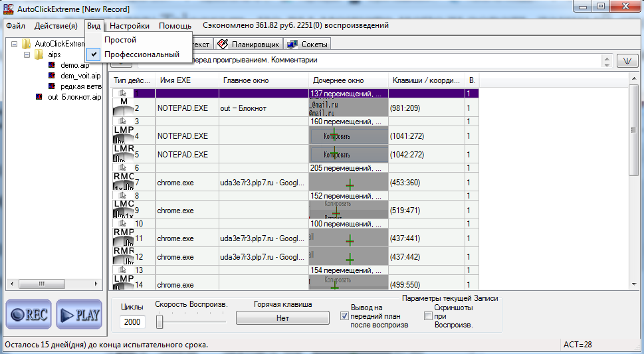Image resolution: width=644 pixels, height=354 pixels.
Task: Click the action list vertical scrollbar down arrow
Action: [634, 284]
